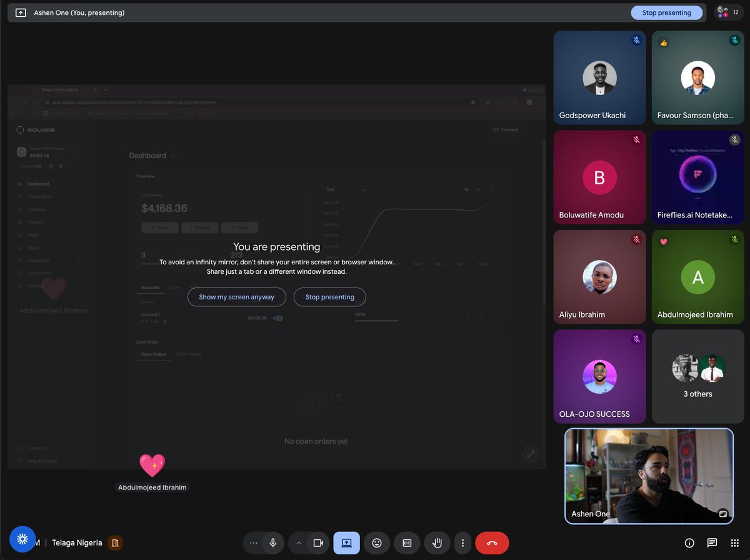Screen dimensions: 750x560
Task: Open Dashboard in the shared Squads sidebar
Action: [38, 184]
